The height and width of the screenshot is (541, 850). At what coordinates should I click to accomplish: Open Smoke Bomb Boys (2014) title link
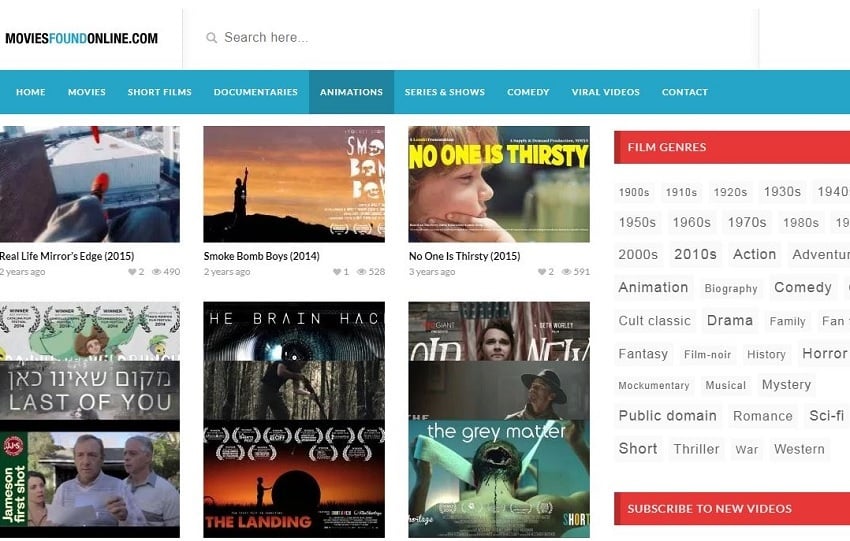[x=261, y=256]
